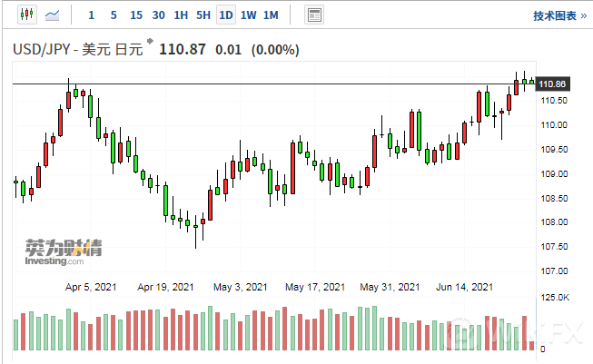The height and width of the screenshot is (364, 593).
Task: Click the Jun 14, 2021 date marker
Action: [x=464, y=287]
